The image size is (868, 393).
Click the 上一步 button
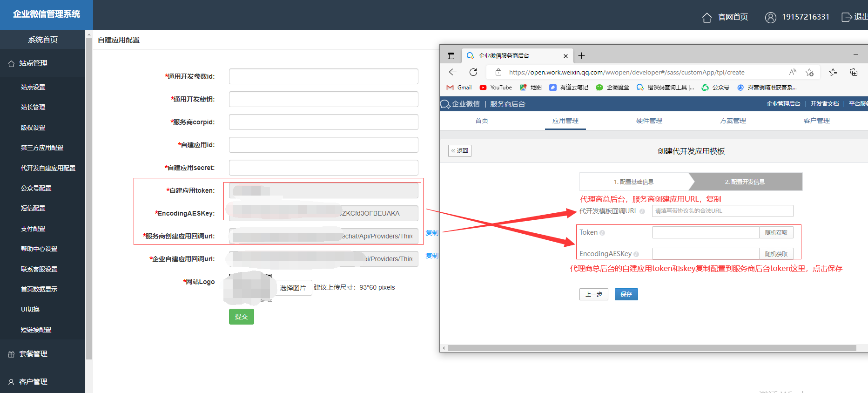(594, 294)
